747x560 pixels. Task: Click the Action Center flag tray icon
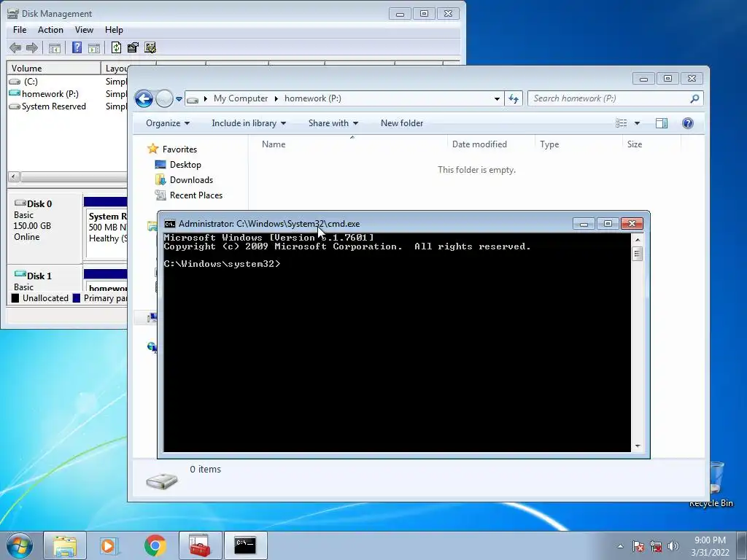click(638, 546)
